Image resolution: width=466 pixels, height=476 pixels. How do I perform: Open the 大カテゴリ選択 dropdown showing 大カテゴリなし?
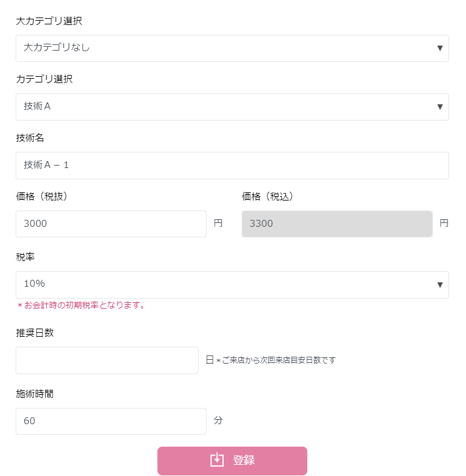225,48
